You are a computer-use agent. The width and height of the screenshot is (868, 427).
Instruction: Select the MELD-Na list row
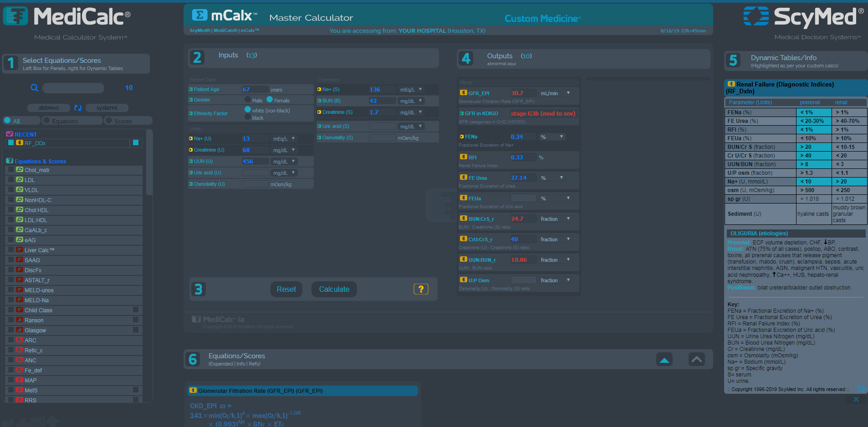pos(74,300)
